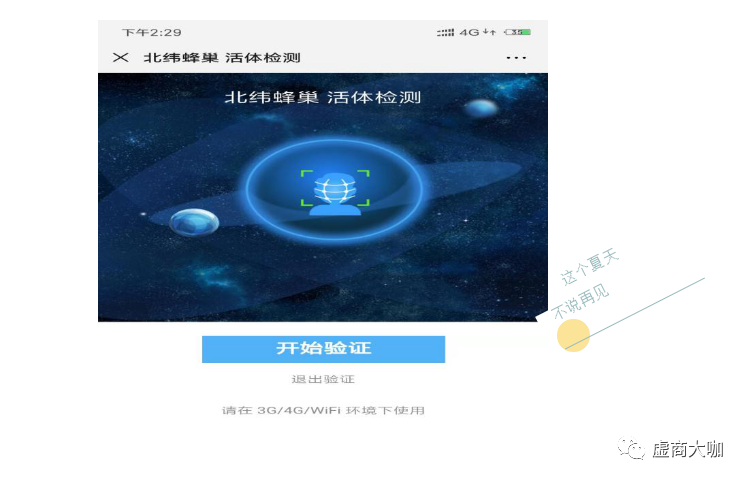Click the 北纬蜂巢 活体检测 header bar title
The width and height of the screenshot is (747, 481).
pyautogui.click(x=222, y=58)
